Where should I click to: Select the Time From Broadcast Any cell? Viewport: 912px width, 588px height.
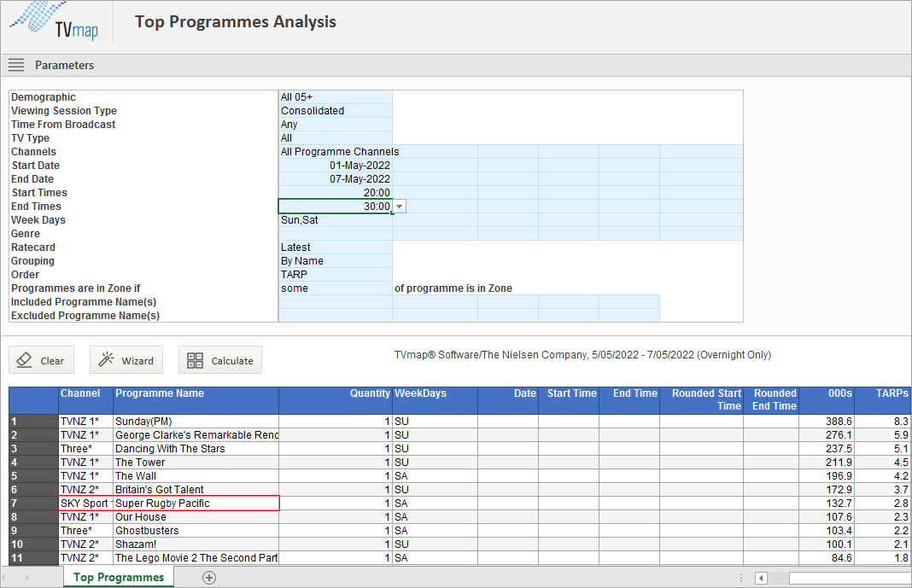336,125
